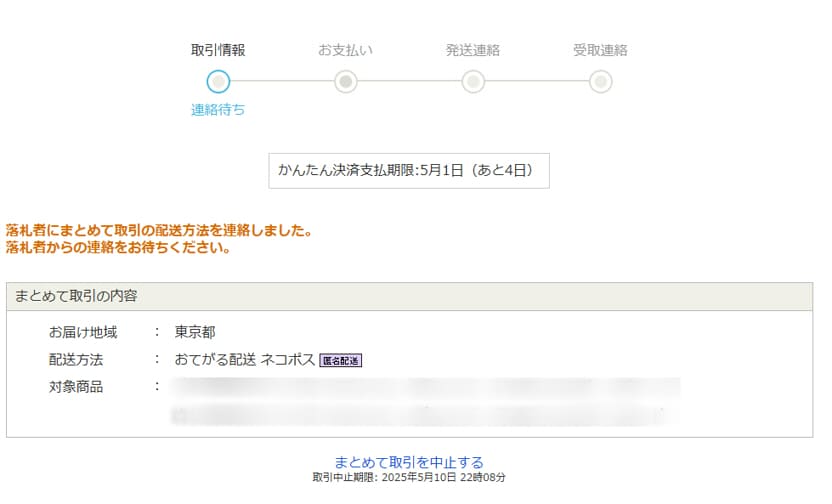The width and height of the screenshot is (832, 504).
Task: Select the お支払い step label
Action: click(345, 50)
